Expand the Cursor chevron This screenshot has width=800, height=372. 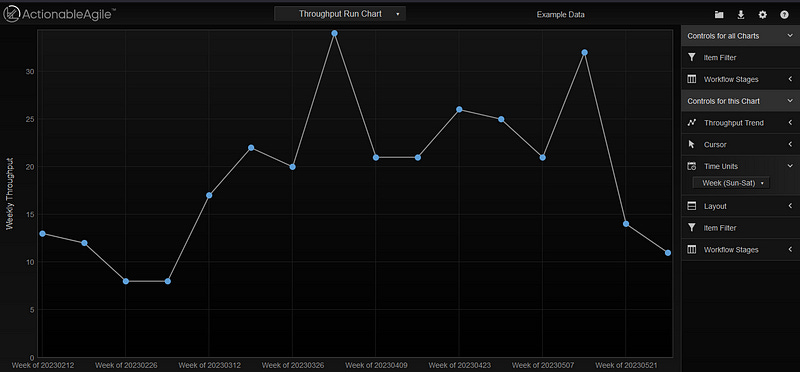790,144
